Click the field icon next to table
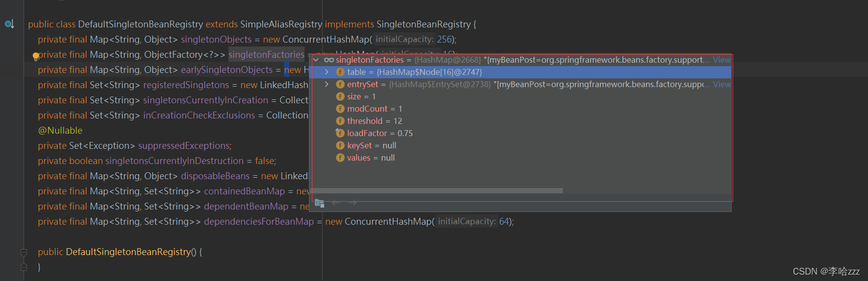The height and width of the screenshot is (281, 868). pyautogui.click(x=340, y=72)
